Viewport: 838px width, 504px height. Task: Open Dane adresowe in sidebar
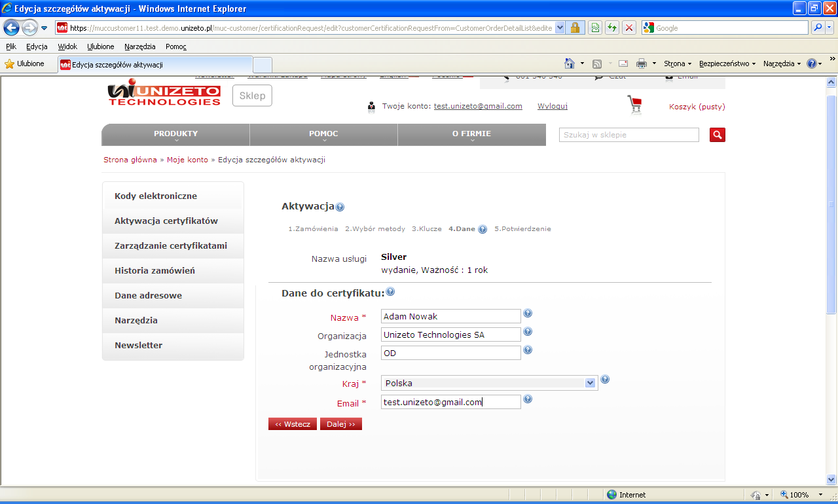coord(173,296)
